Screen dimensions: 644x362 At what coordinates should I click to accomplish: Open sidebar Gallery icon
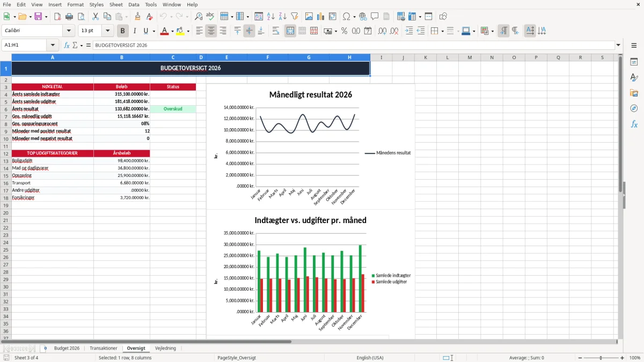[634, 93]
